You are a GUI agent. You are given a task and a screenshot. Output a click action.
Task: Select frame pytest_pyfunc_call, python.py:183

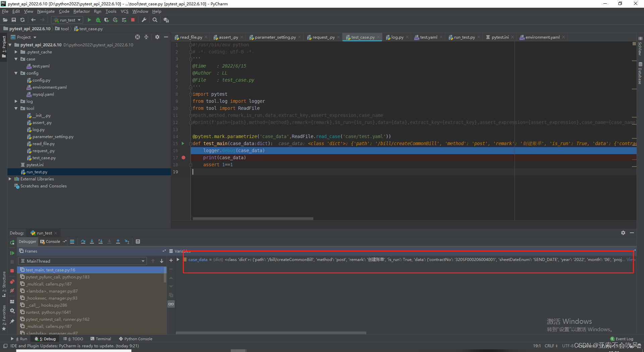[58, 277]
